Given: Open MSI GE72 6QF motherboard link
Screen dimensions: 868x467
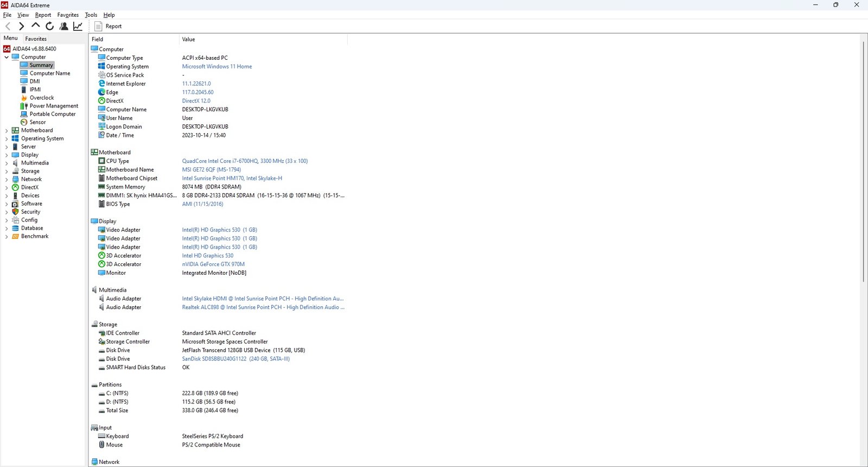Looking at the screenshot, I should tap(211, 169).
